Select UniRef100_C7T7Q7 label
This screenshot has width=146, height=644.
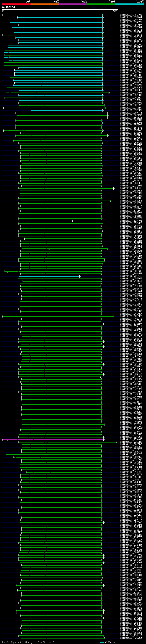[131, 347]
